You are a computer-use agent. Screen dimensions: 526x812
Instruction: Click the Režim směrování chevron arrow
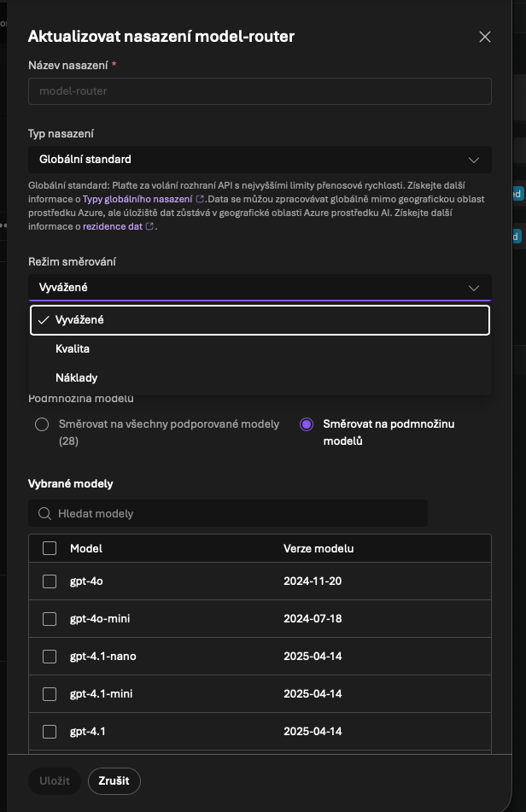coord(474,288)
